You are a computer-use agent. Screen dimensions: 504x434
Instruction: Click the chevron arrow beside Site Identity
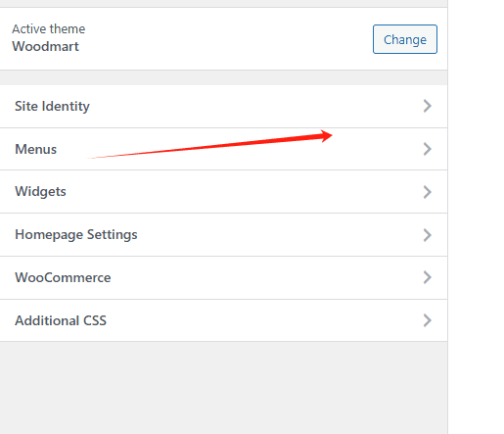point(428,106)
